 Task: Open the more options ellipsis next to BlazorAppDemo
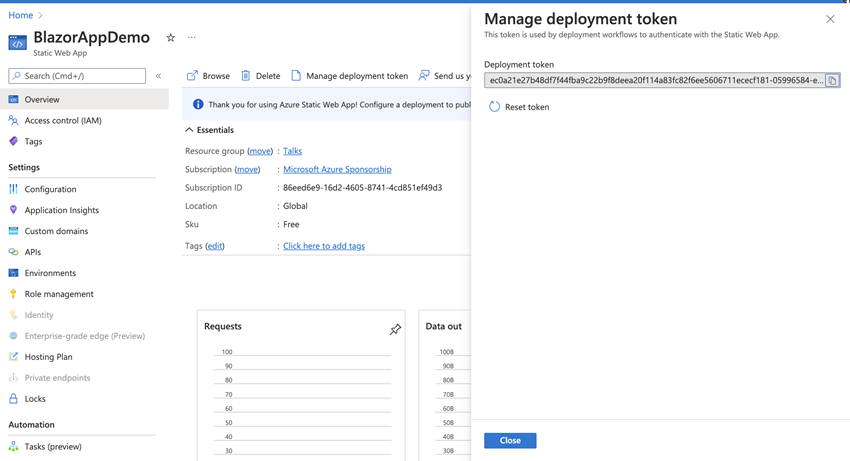191,37
